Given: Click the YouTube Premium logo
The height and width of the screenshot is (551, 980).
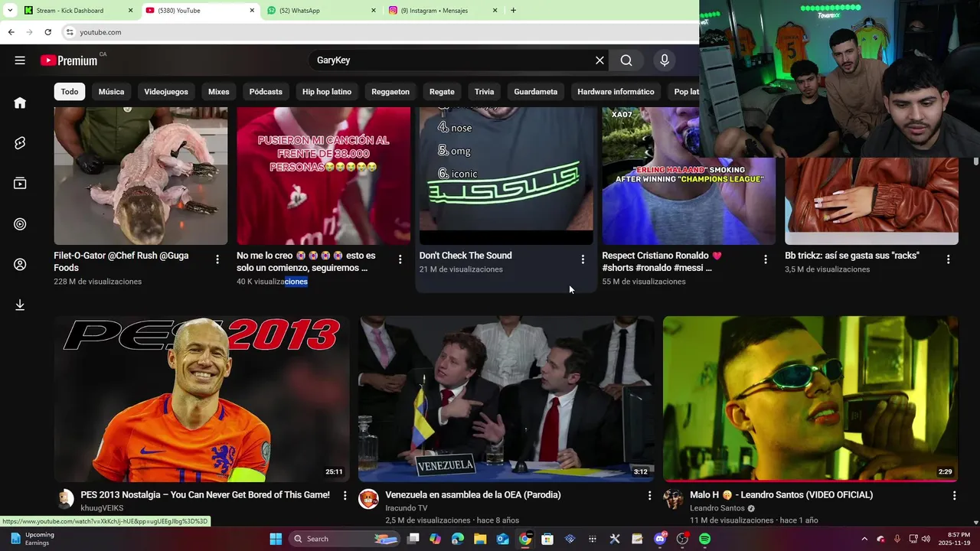Looking at the screenshot, I should coord(69,60).
